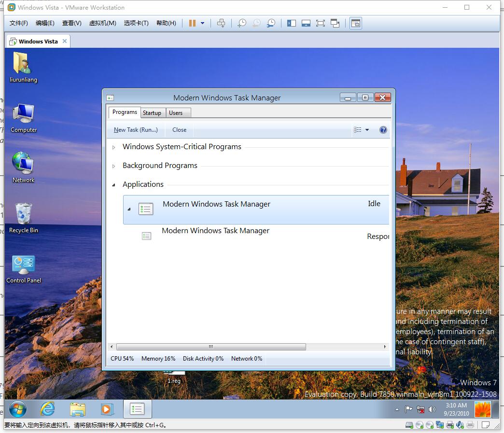Click New Task (Run...) button
Viewport: 504px width, 433px height.
(x=136, y=130)
